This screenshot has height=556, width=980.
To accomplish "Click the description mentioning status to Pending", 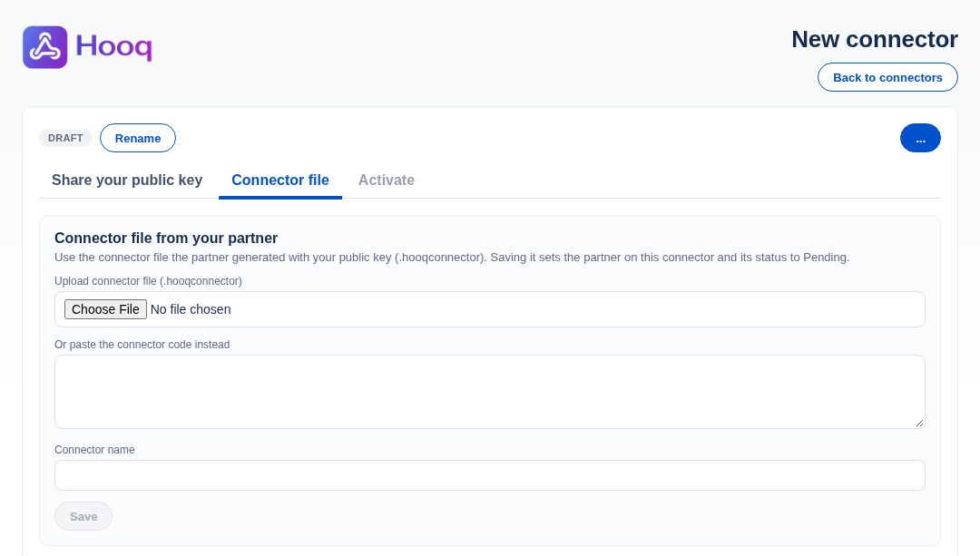I will click(452, 258).
